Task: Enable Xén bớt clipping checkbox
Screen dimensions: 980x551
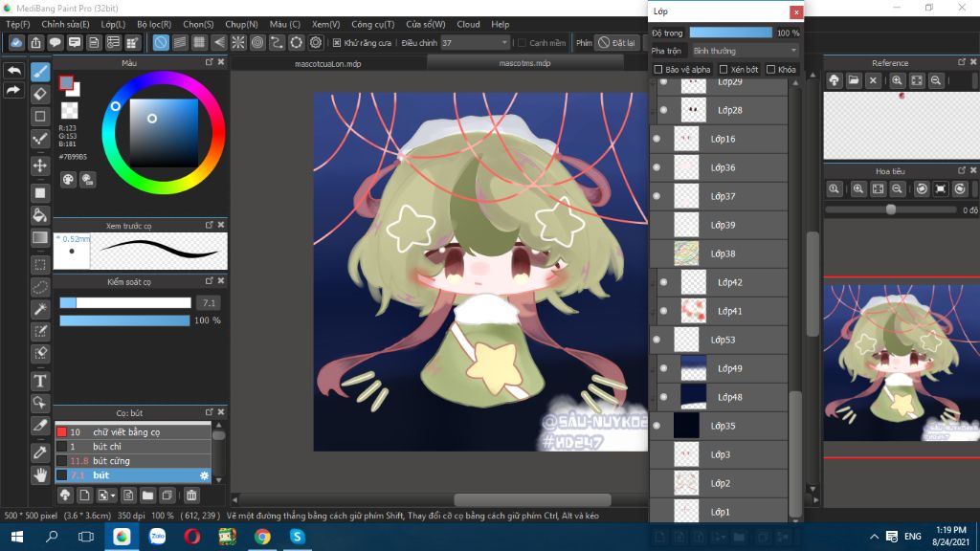Action: point(724,69)
